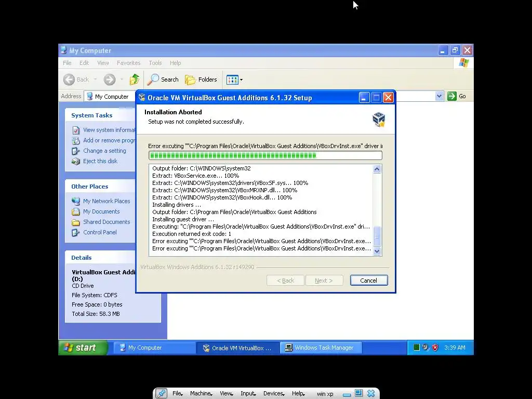Open File menu in My Computer
Screen dimensions: 532x399
point(67,63)
